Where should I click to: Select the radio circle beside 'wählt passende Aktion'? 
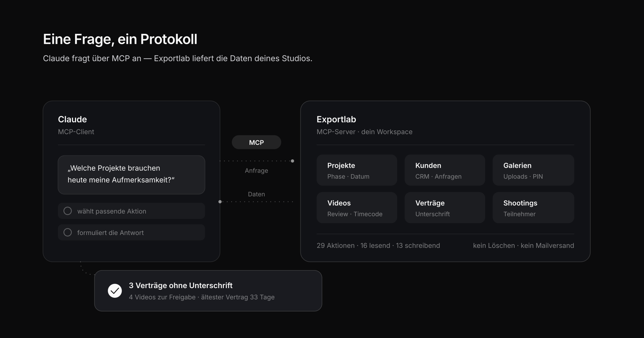(68, 211)
